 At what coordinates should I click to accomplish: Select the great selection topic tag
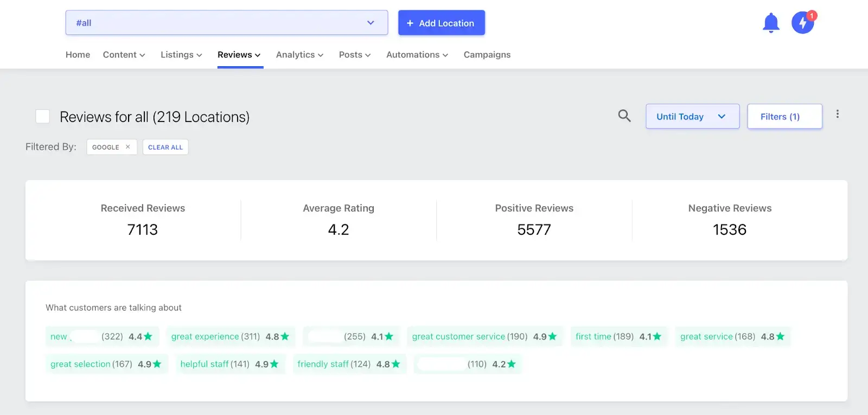tap(106, 364)
